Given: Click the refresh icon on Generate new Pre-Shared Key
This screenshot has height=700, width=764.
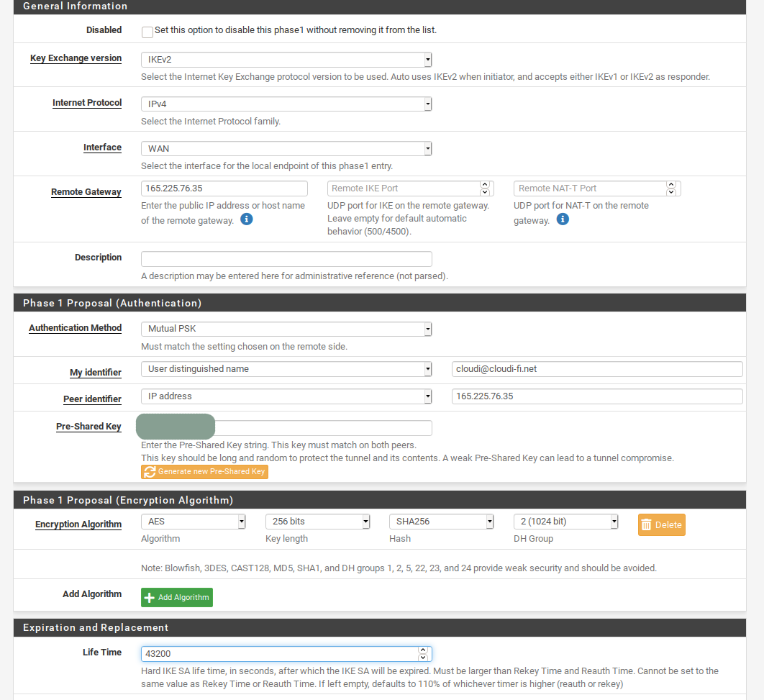Looking at the screenshot, I should pyautogui.click(x=150, y=471).
